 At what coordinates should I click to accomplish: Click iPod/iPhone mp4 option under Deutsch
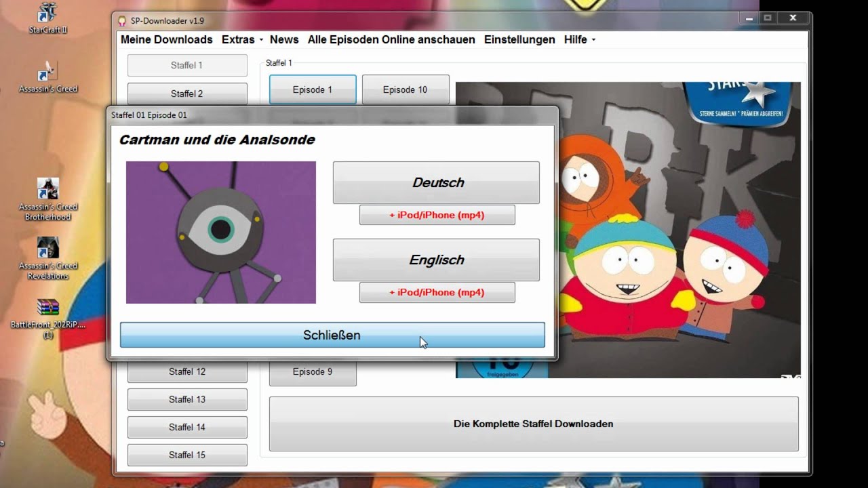pos(437,215)
